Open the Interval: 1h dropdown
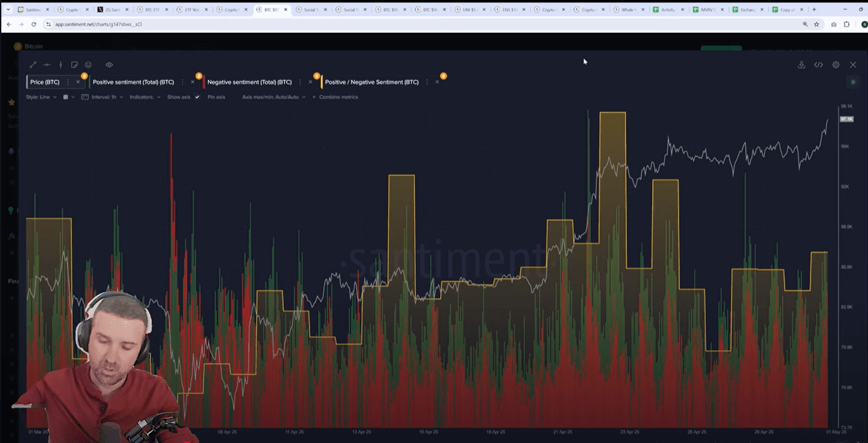The width and height of the screenshot is (868, 443). coord(107,97)
